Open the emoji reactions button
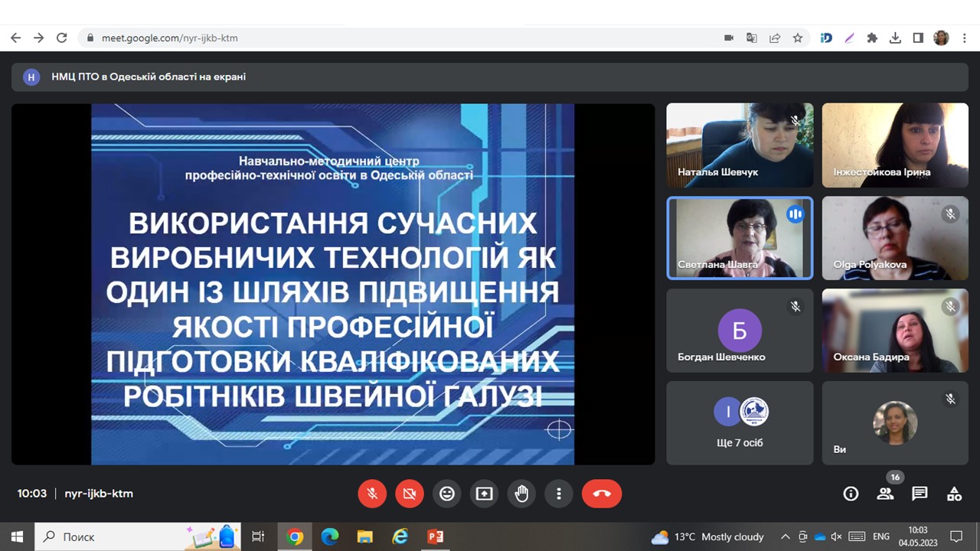 447,494
